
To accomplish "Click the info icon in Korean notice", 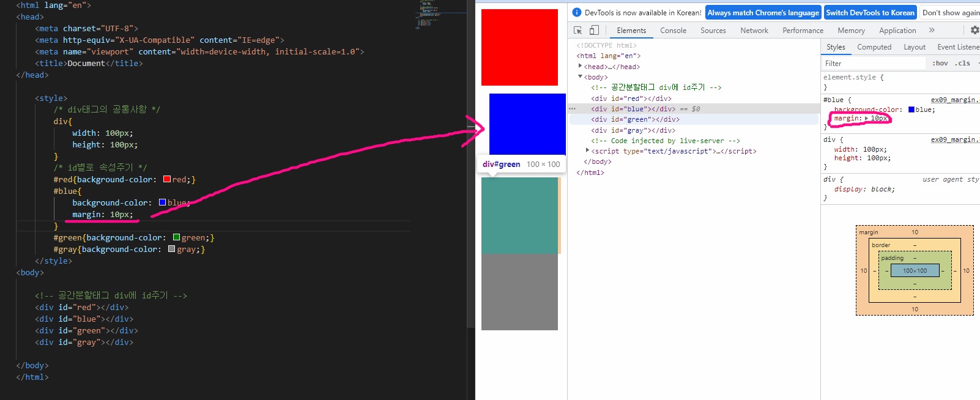I will point(576,12).
